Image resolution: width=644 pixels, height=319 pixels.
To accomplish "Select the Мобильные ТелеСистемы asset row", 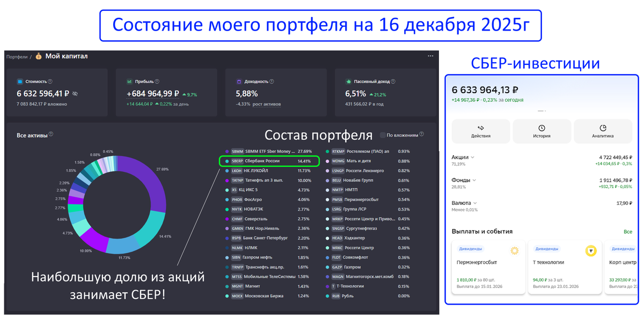I will click(x=268, y=277).
